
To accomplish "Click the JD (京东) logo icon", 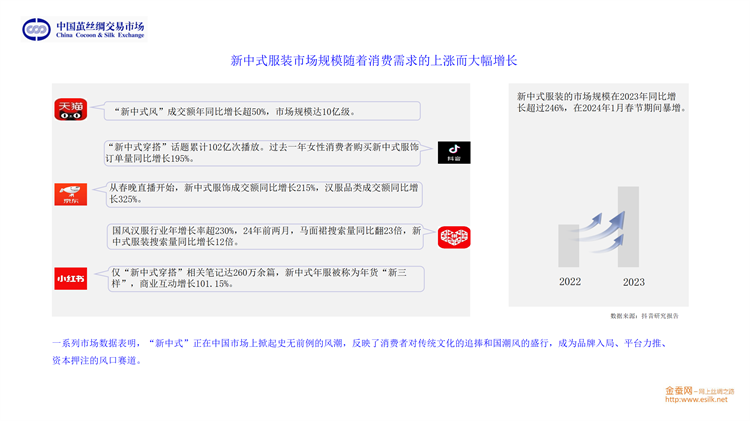I will coord(71,194).
